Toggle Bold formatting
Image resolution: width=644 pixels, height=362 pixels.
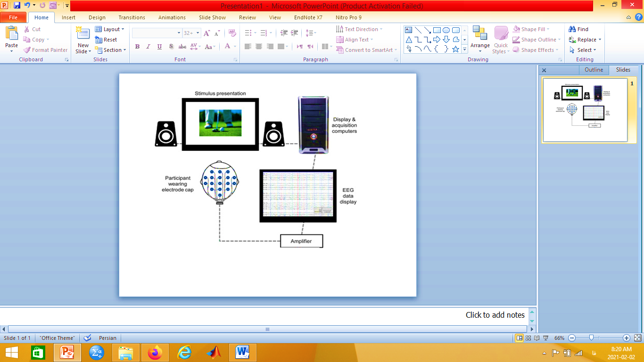coord(137,47)
